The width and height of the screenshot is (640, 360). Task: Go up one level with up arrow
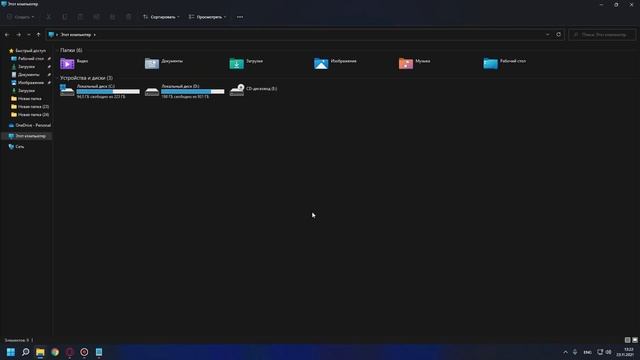(38, 35)
